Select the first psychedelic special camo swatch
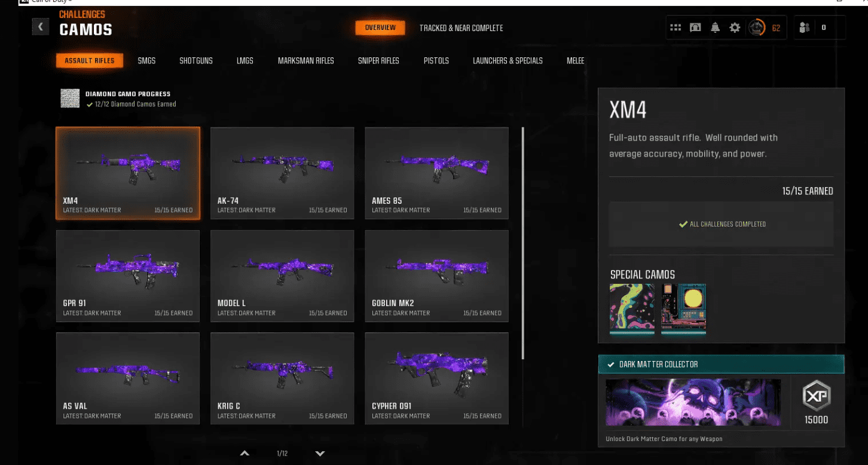Viewport: 868px width, 465px height. pos(631,308)
